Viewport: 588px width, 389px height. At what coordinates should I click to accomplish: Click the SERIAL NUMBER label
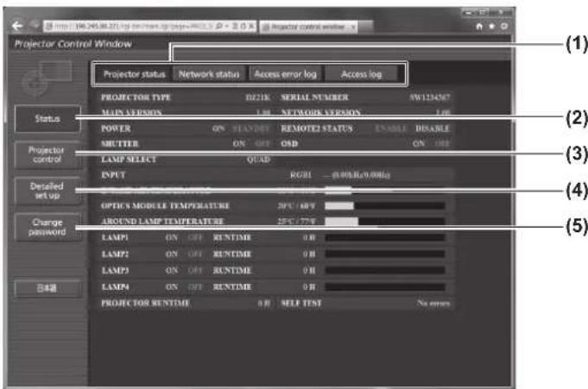pyautogui.click(x=314, y=97)
